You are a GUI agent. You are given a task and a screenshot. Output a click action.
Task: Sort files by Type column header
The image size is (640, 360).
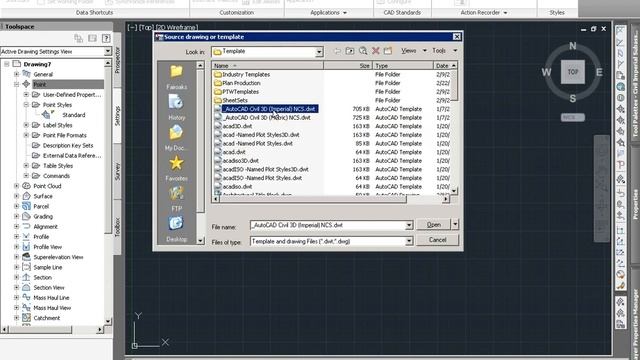coord(403,65)
